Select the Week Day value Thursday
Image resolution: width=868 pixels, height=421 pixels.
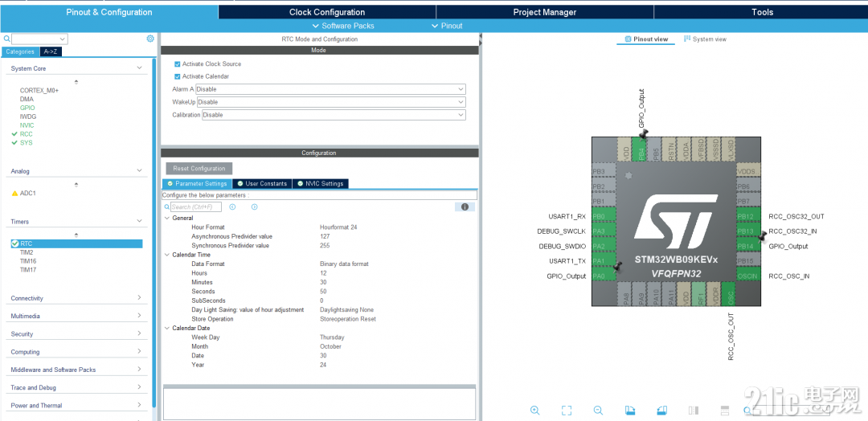pos(332,337)
